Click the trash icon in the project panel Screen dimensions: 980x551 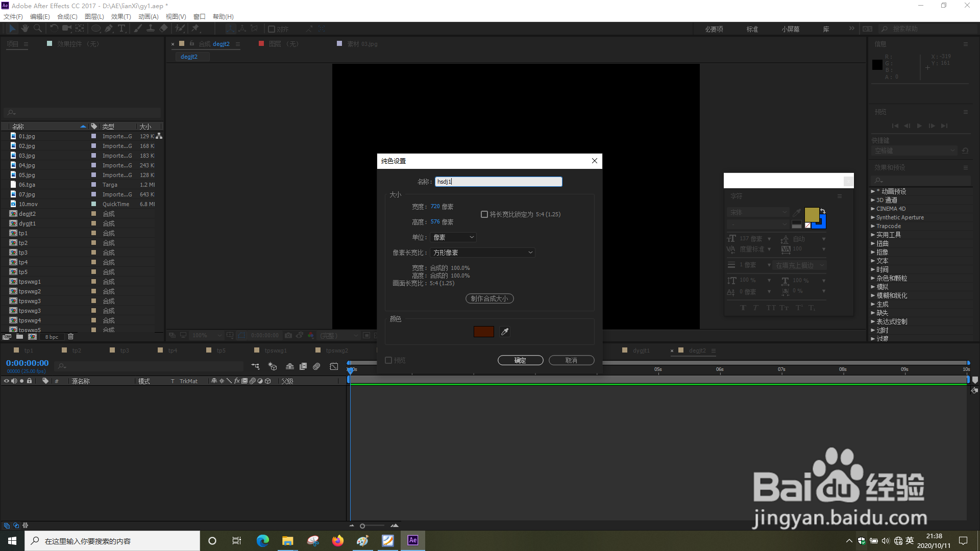point(71,337)
